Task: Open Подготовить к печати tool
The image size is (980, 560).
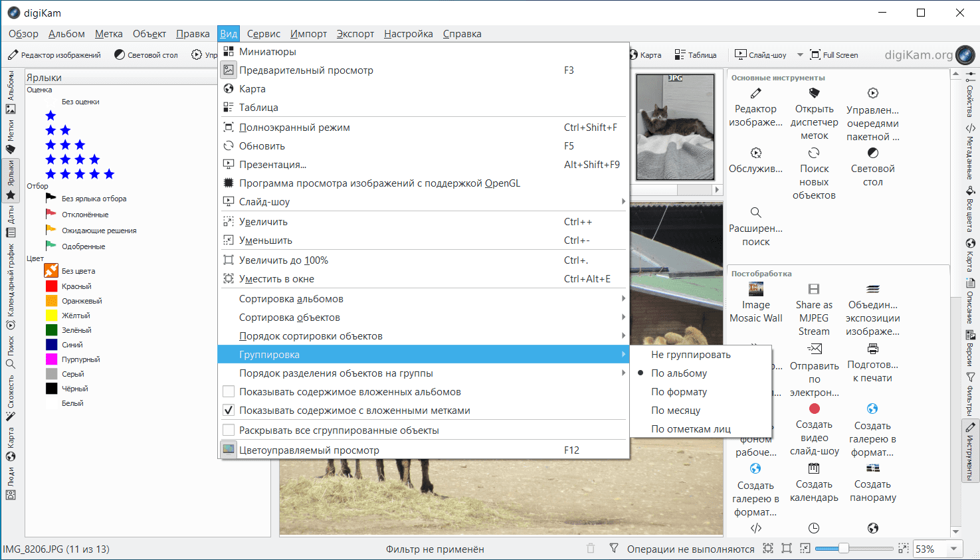Action: click(x=872, y=349)
